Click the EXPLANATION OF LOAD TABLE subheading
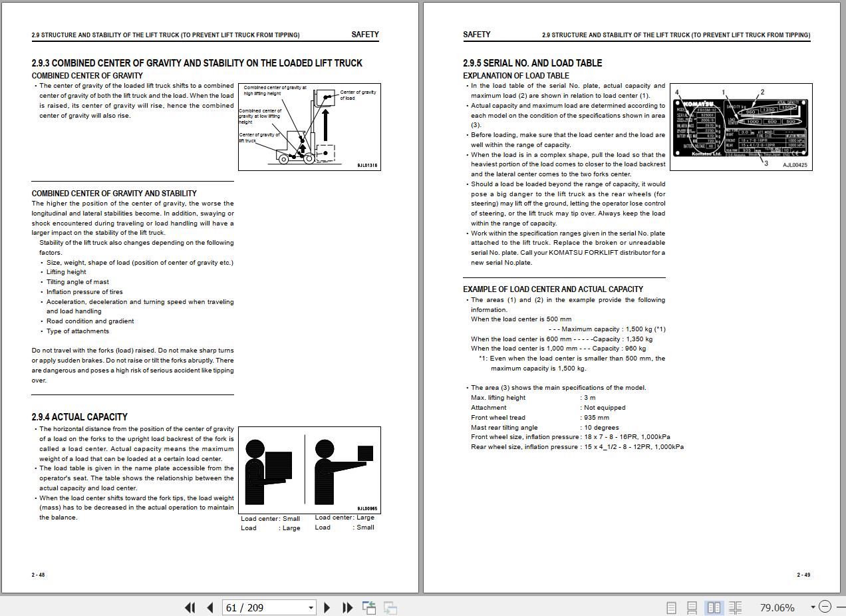 tap(515, 76)
